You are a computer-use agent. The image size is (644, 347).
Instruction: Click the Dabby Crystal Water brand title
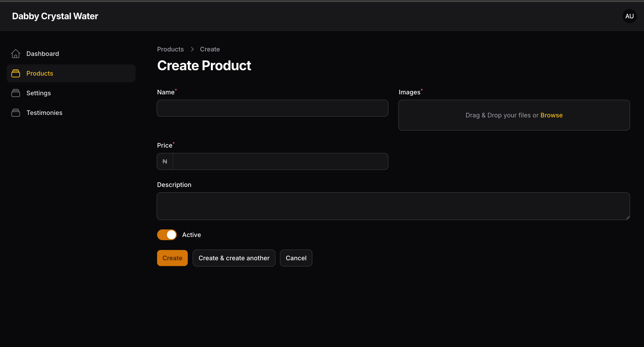(55, 16)
